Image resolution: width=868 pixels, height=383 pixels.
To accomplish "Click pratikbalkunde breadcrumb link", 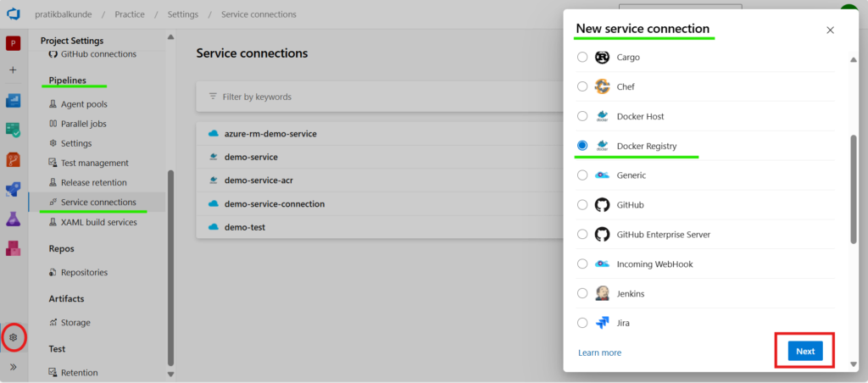I will (x=64, y=14).
